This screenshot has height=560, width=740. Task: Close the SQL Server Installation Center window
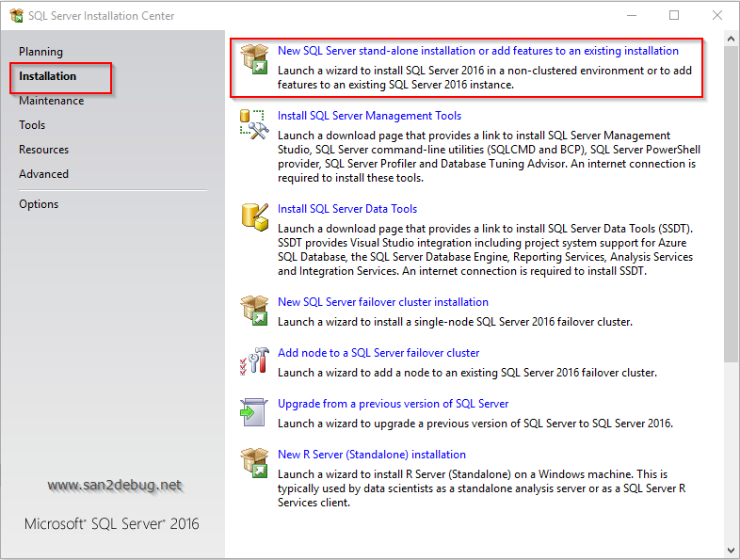click(717, 16)
